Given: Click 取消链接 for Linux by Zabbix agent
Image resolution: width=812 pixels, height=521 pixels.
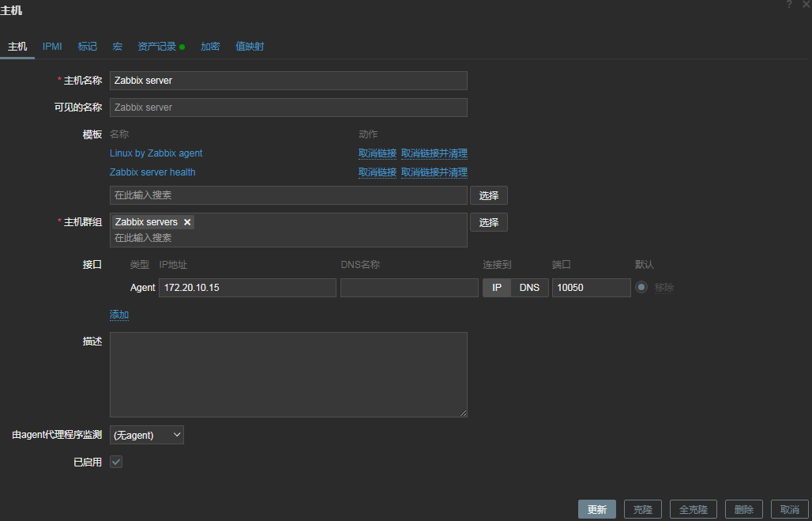Looking at the screenshot, I should point(378,153).
